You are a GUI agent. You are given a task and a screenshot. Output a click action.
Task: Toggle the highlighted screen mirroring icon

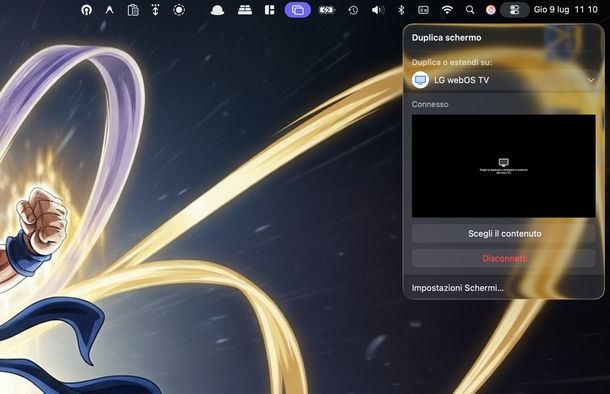(x=298, y=10)
